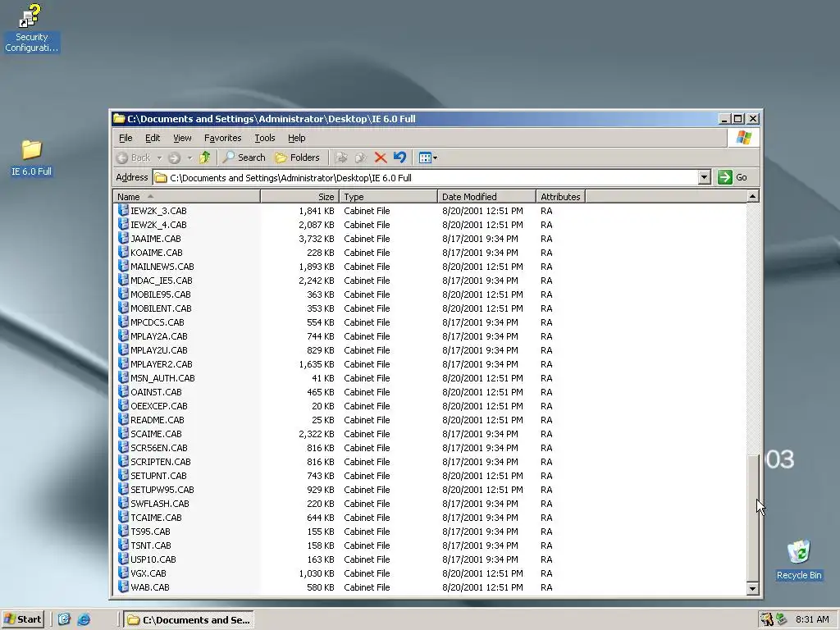Open the Views dropdown button
This screenshot has width=840, height=630.
(x=428, y=157)
